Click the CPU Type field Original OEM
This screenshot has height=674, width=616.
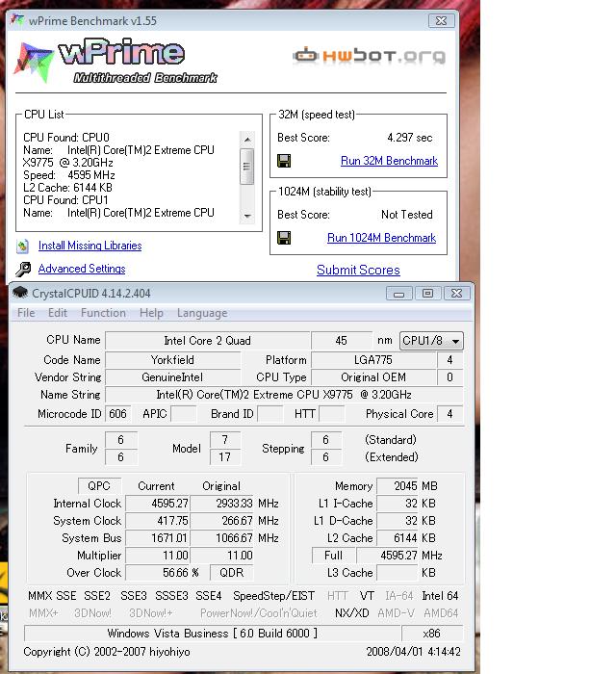click(373, 377)
